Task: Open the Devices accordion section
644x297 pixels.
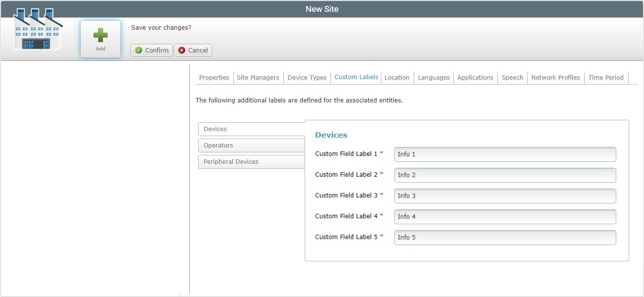Action: [x=251, y=129]
